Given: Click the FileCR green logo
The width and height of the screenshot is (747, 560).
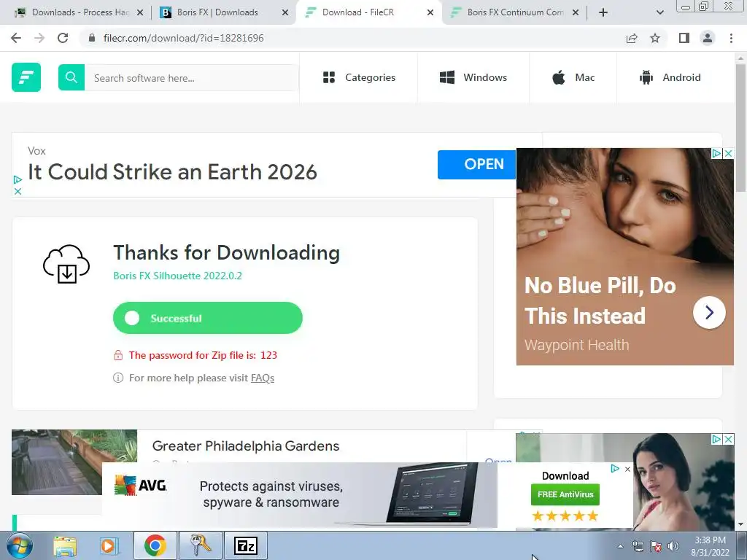Looking at the screenshot, I should (x=26, y=77).
